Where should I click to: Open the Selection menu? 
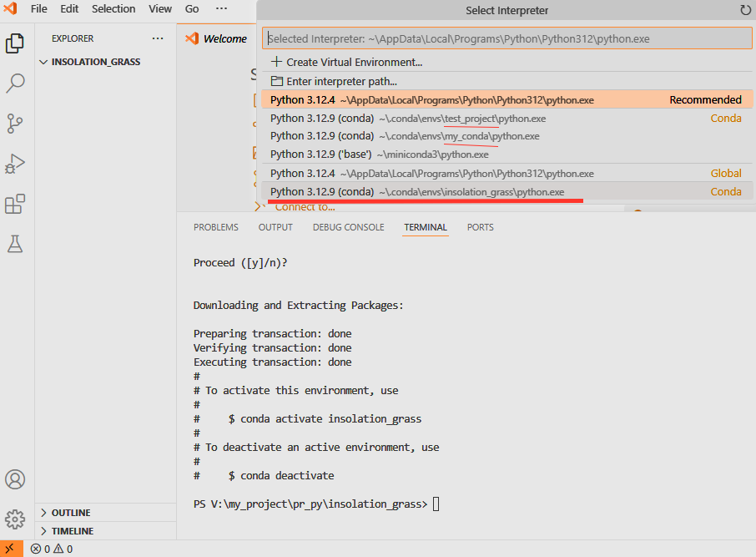click(x=113, y=9)
